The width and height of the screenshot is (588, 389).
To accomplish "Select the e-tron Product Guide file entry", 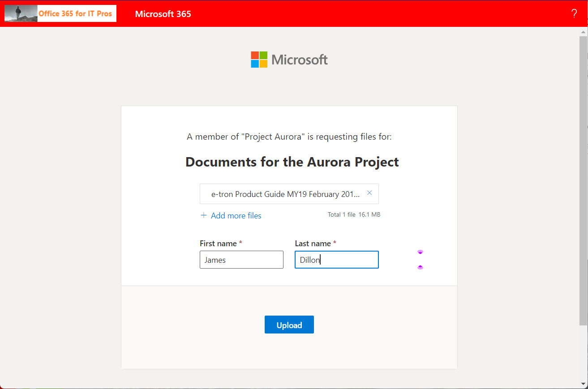I will click(285, 194).
